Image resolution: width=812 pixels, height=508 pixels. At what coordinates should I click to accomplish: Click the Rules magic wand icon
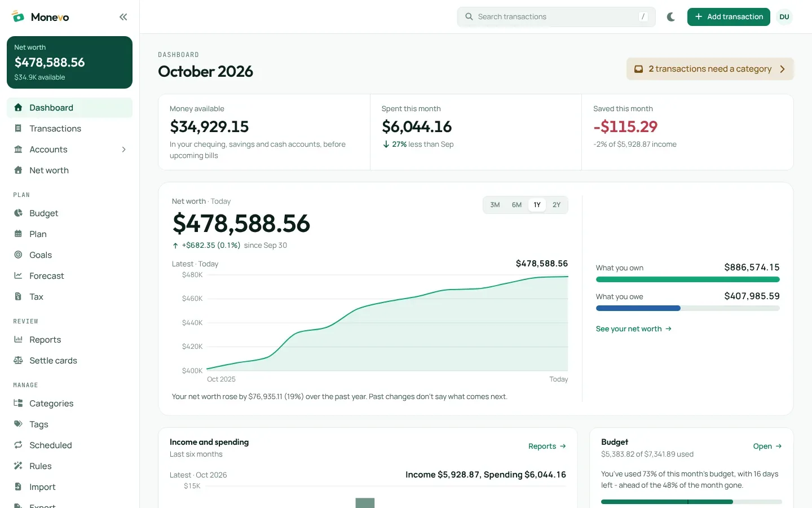click(18, 466)
